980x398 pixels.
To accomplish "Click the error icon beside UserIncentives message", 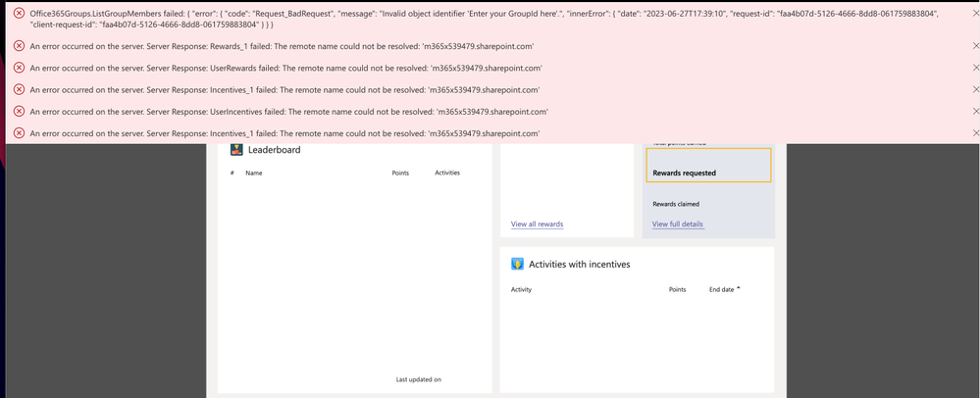I will click(x=19, y=111).
